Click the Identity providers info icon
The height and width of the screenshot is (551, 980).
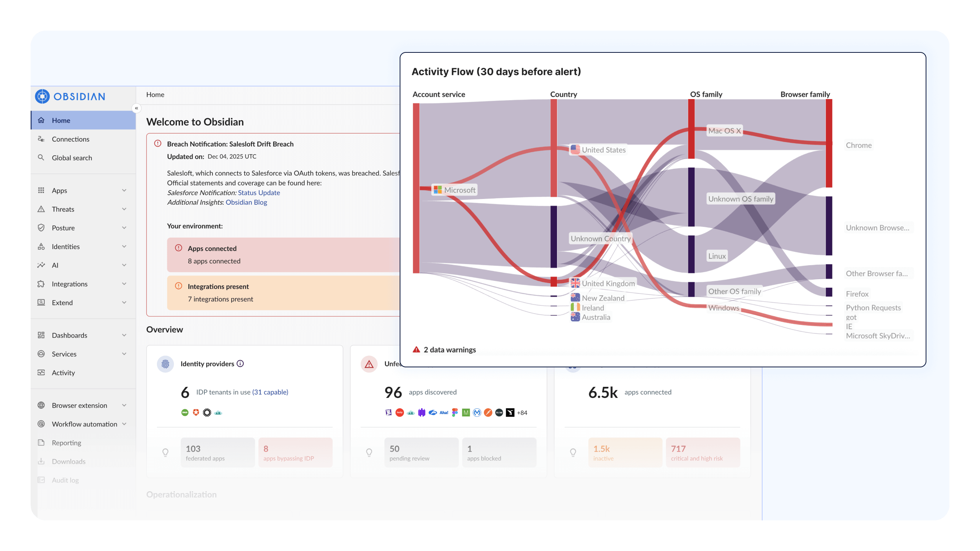(x=240, y=364)
